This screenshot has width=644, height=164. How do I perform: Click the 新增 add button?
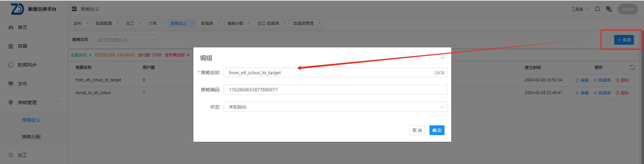(x=624, y=40)
